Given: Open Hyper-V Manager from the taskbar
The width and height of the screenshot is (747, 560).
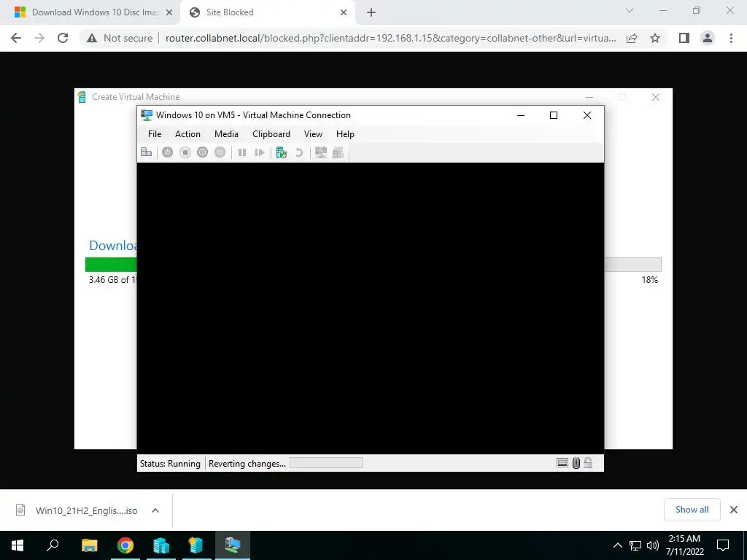Looking at the screenshot, I should 161,545.
